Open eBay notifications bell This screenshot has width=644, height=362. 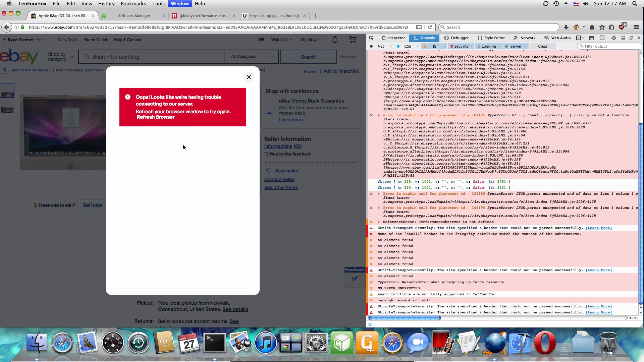[x=335, y=40]
